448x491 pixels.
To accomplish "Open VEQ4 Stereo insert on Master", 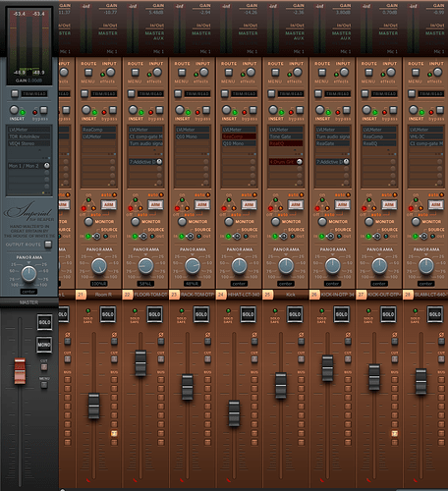I will [x=29, y=143].
